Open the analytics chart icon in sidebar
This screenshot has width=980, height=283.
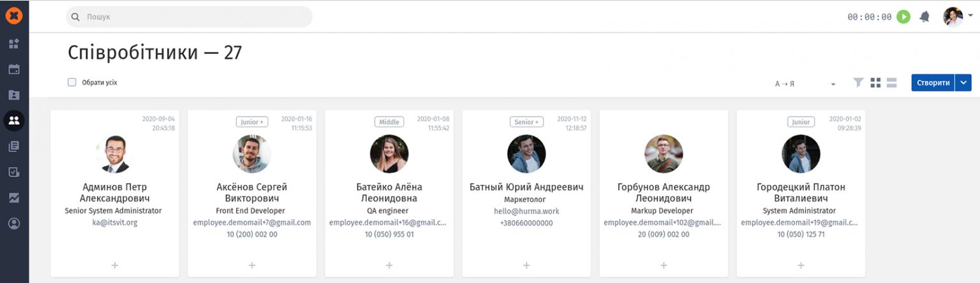[14, 198]
